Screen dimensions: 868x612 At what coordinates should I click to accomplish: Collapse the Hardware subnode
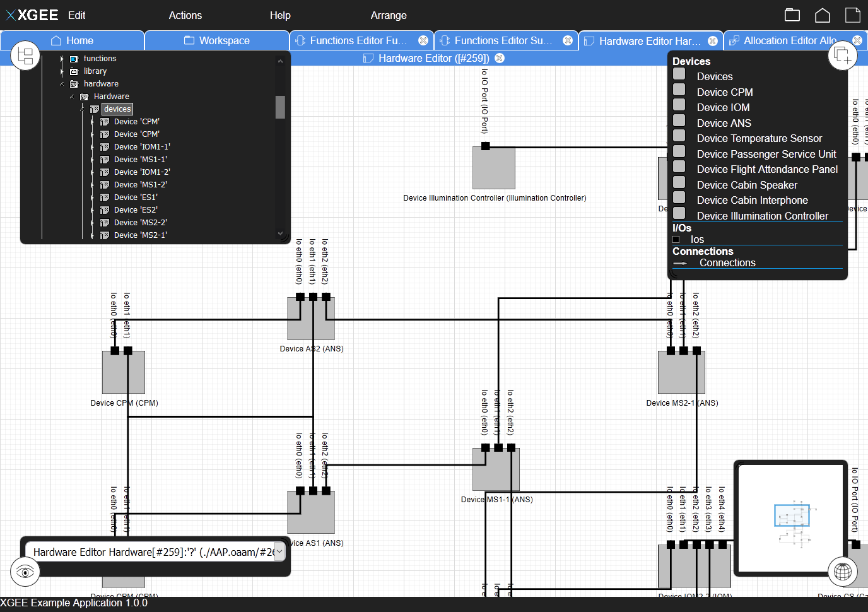[72, 97]
